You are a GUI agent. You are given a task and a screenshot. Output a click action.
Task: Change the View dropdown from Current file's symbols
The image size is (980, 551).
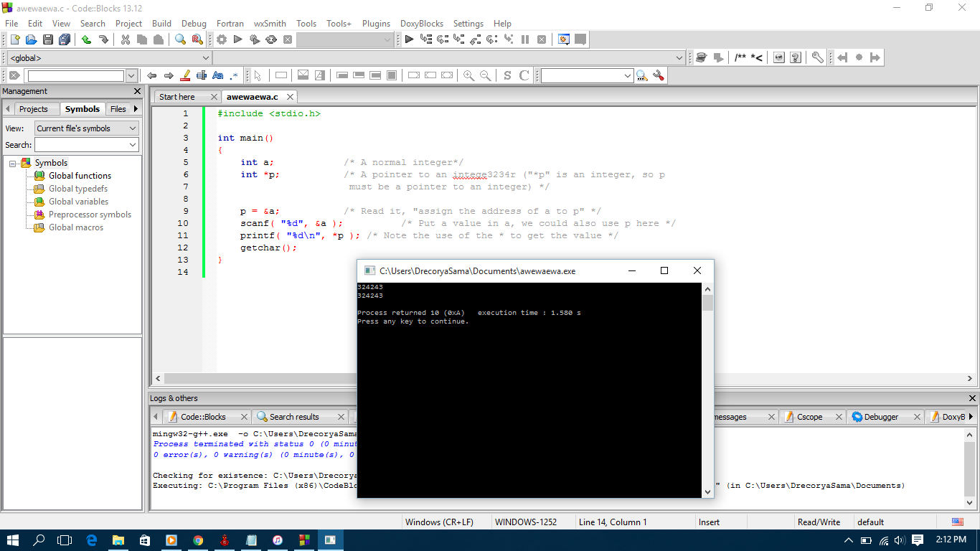click(133, 128)
